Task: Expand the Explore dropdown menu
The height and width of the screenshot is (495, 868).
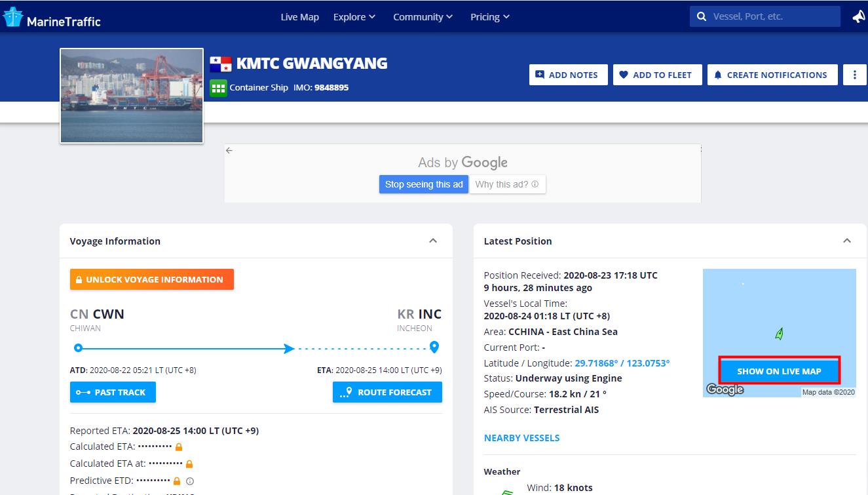Action: tap(354, 17)
